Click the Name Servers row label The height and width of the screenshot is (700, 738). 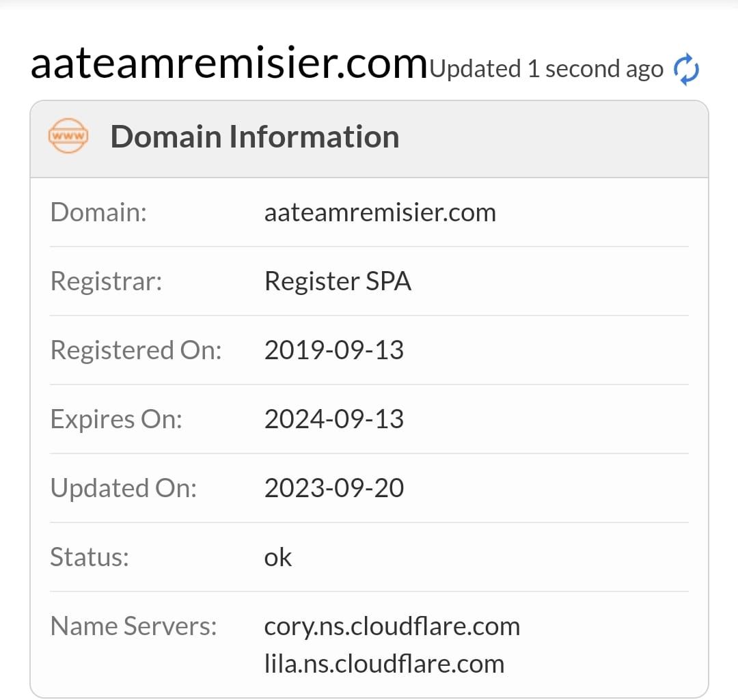coord(134,626)
